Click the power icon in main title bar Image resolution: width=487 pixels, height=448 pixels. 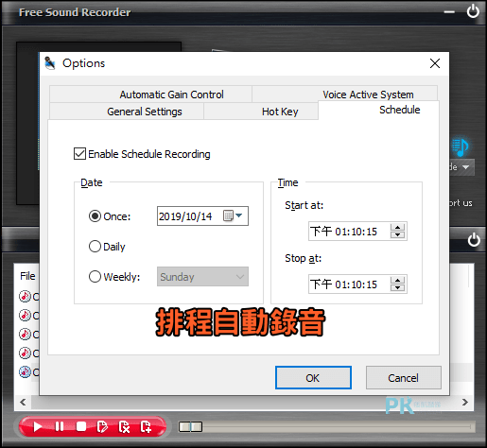[473, 12]
